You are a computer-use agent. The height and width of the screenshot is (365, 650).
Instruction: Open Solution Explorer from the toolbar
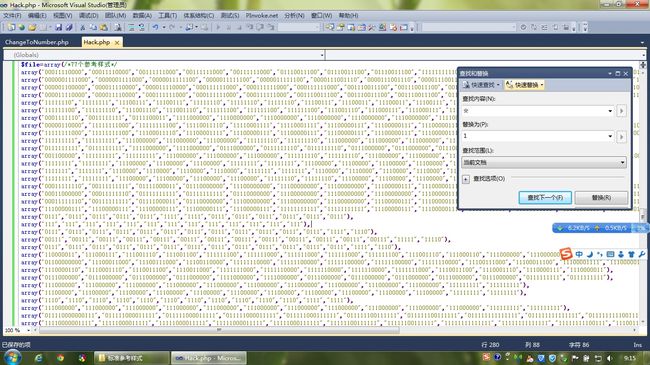(x=330, y=27)
